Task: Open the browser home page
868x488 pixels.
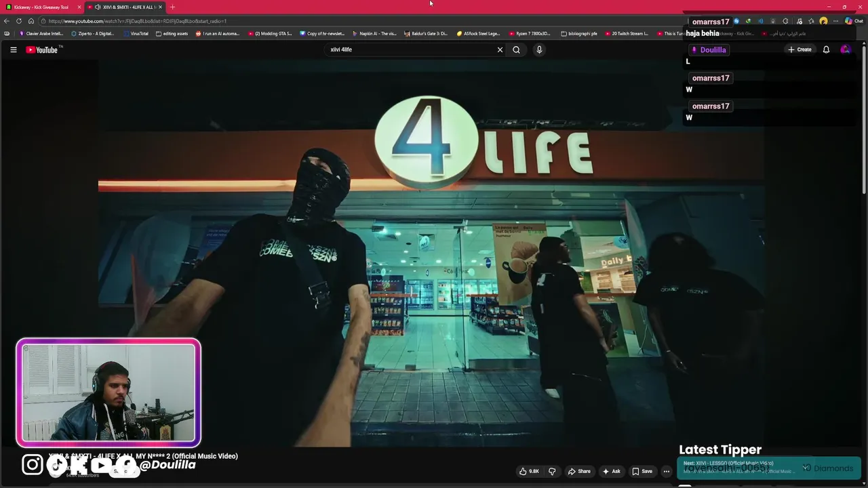Action: click(x=31, y=21)
